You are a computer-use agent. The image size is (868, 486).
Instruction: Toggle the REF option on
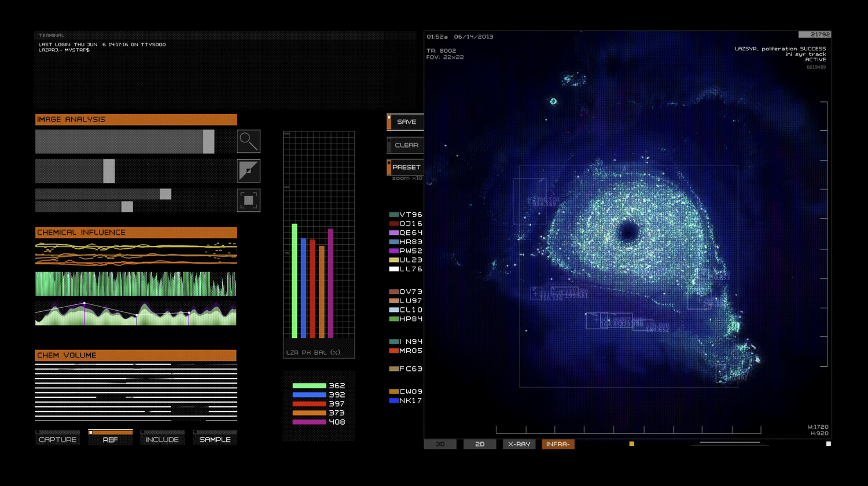(110, 439)
